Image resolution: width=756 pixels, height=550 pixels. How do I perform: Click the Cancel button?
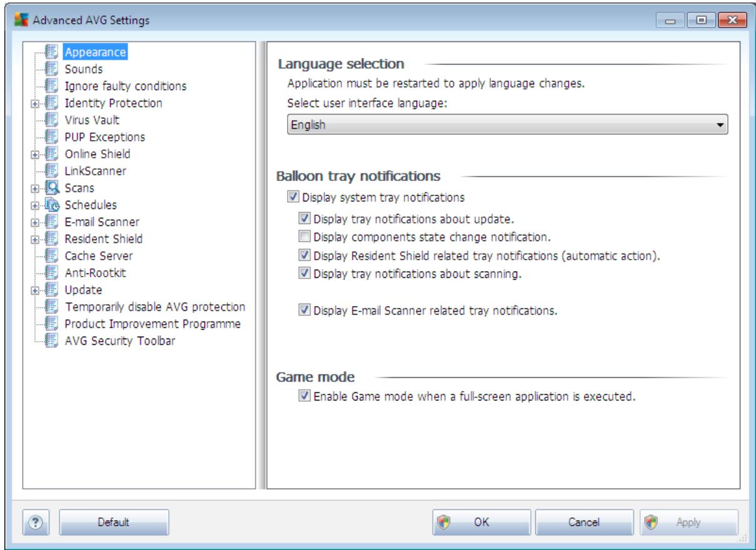[x=585, y=521]
